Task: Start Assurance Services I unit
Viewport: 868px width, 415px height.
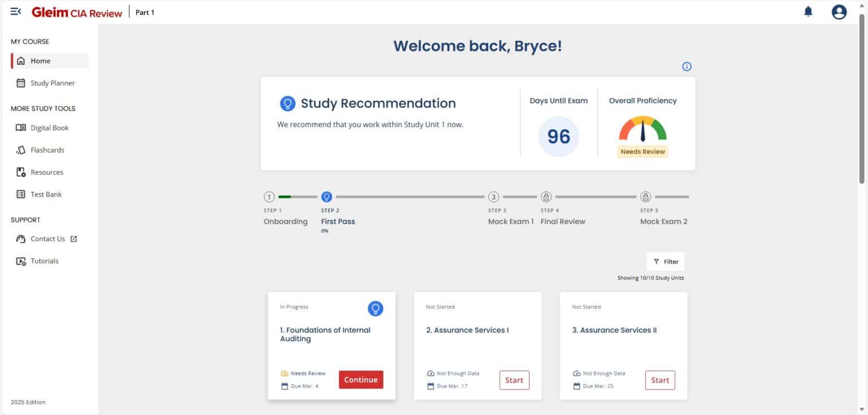Action: click(x=514, y=380)
